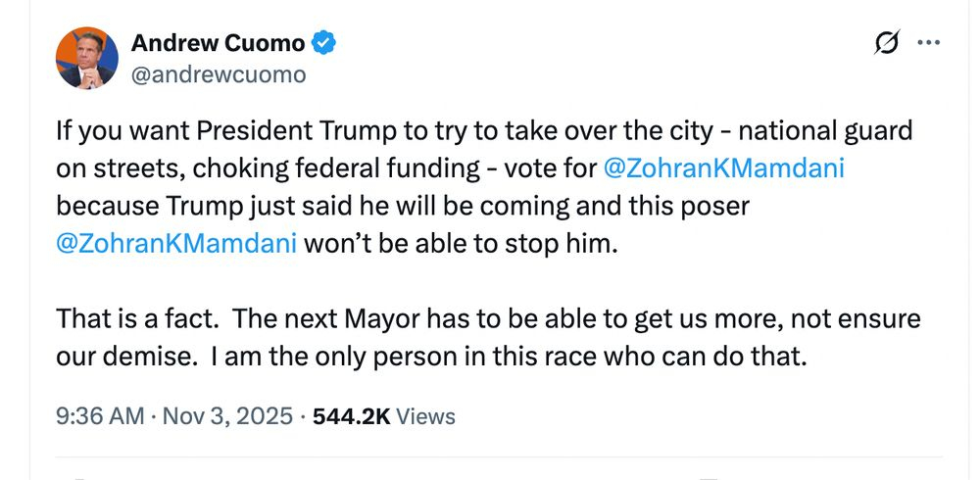Open the @andrewcuomo handle link
This screenshot has width=980, height=480.
(219, 74)
